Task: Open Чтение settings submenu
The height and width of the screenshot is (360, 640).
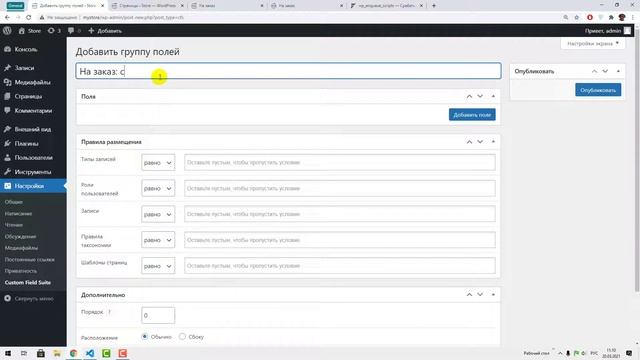Action: coord(14,225)
